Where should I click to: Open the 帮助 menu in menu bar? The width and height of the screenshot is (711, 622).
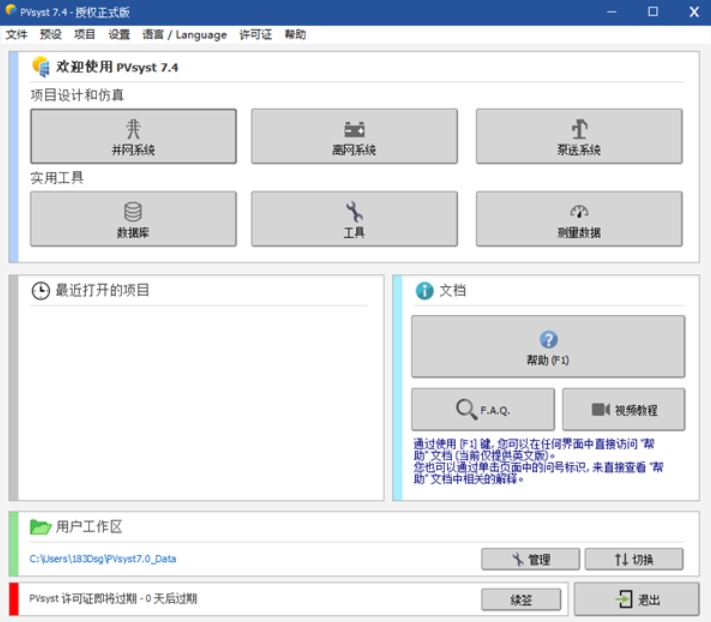295,34
